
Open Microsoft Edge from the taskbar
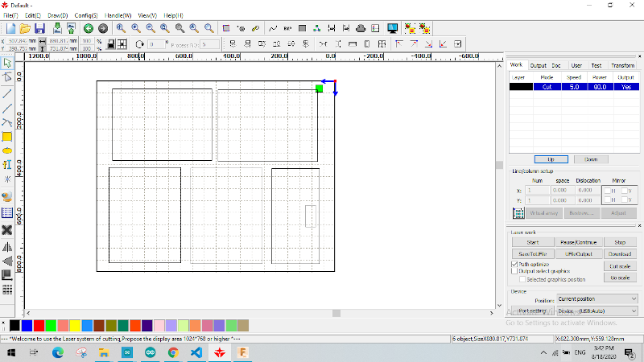pos(57,352)
